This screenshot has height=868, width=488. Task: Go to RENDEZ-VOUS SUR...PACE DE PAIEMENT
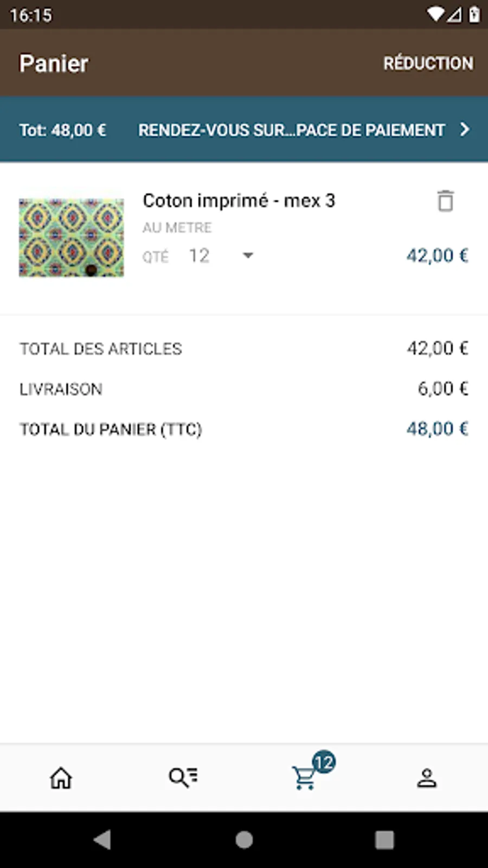click(x=291, y=130)
